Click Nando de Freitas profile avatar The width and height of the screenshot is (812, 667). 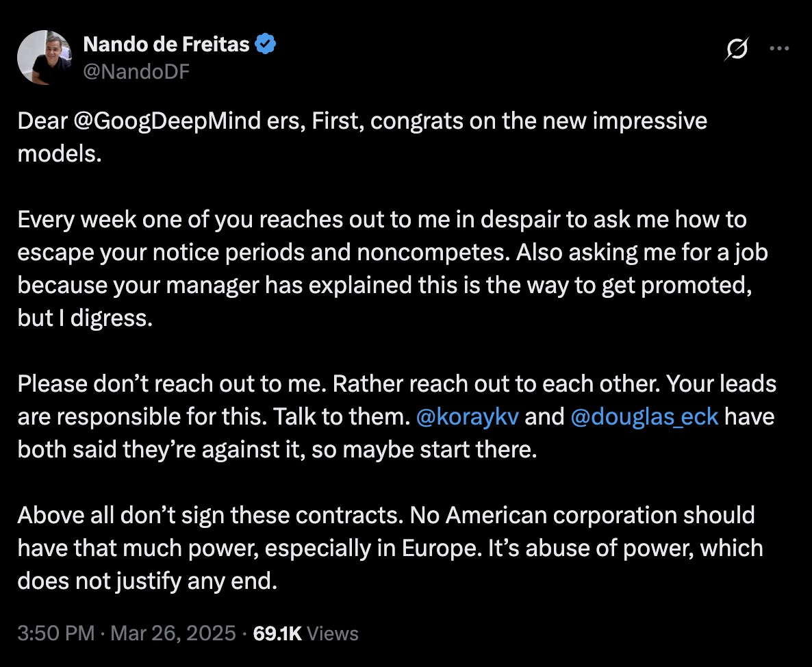(45, 58)
